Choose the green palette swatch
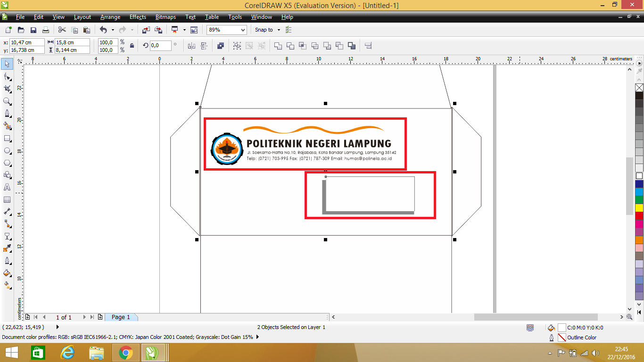This screenshot has height=362, width=644. [x=639, y=199]
